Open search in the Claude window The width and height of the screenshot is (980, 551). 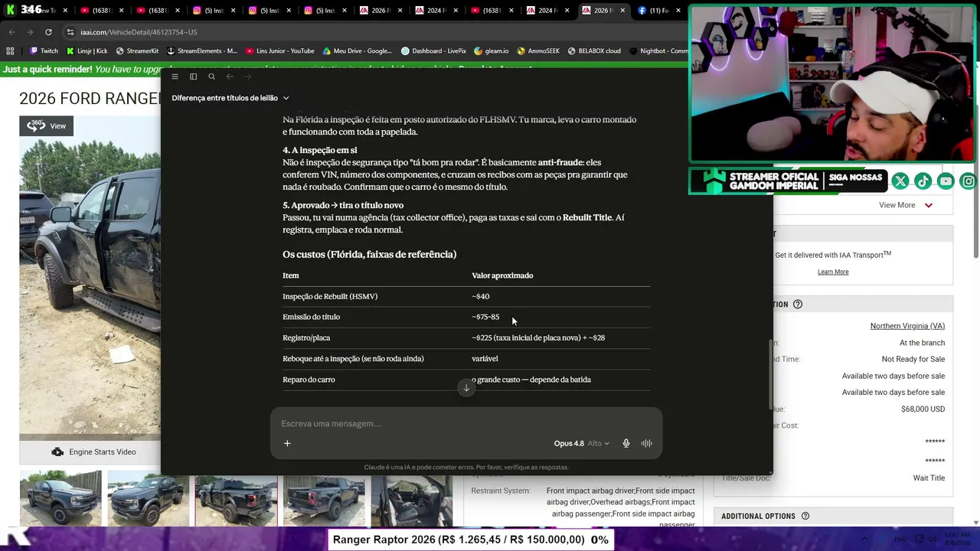coord(211,77)
